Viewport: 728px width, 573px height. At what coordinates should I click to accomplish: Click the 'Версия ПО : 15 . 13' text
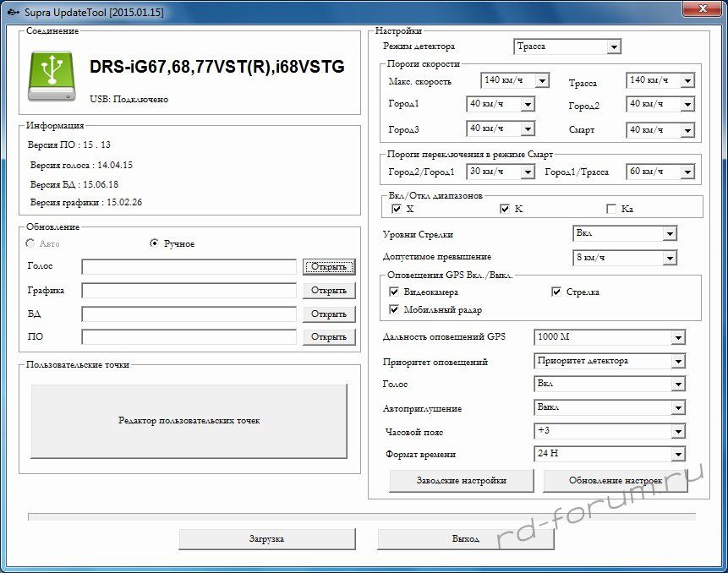pos(68,145)
